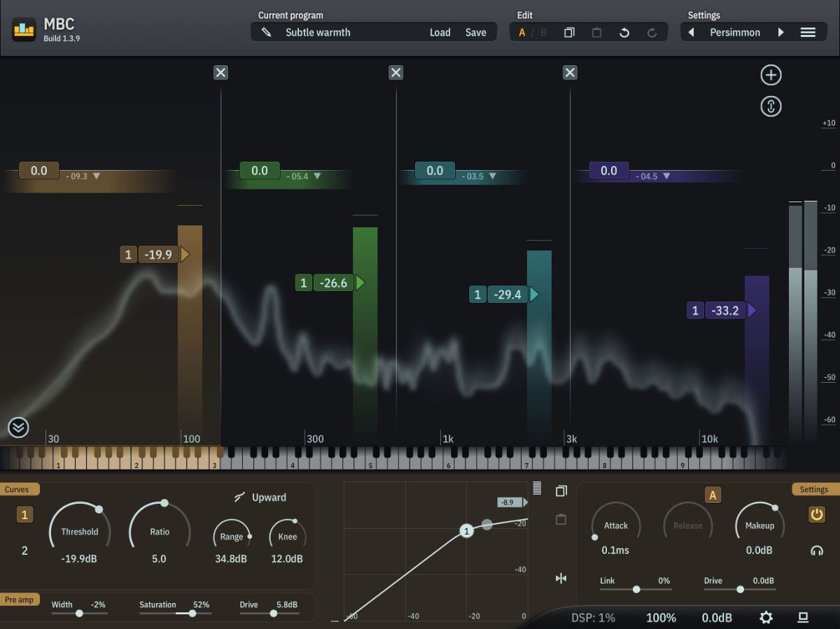840x629 pixels.
Task: Switch to the A state in Edit
Action: click(x=521, y=33)
